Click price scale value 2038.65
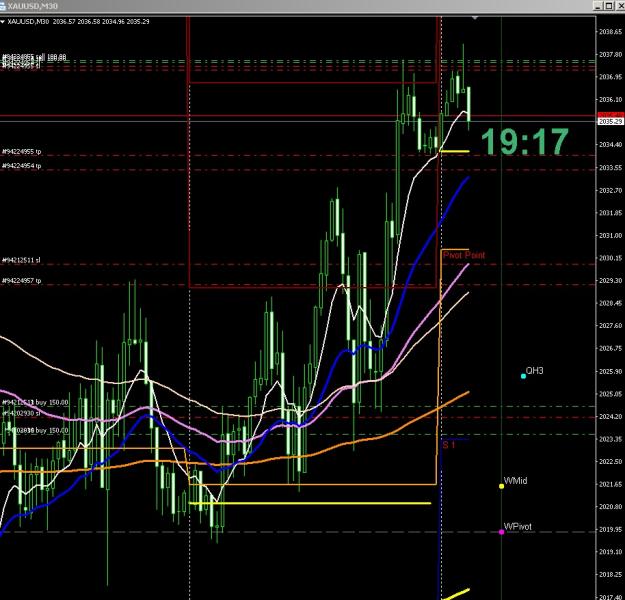 pos(610,31)
